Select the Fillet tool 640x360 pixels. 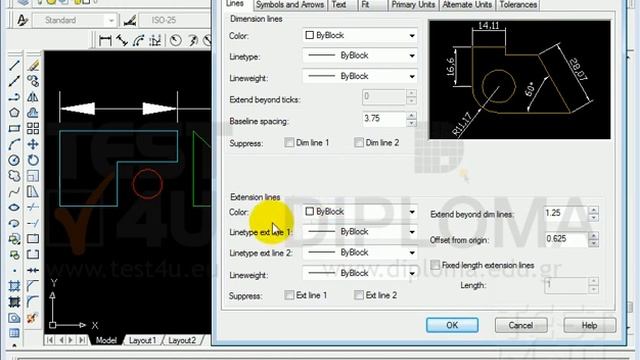coord(33,302)
